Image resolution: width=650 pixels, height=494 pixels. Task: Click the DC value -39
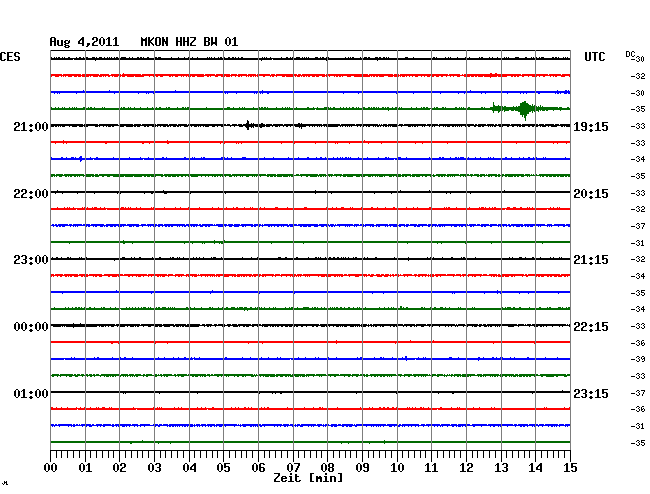[638, 359]
